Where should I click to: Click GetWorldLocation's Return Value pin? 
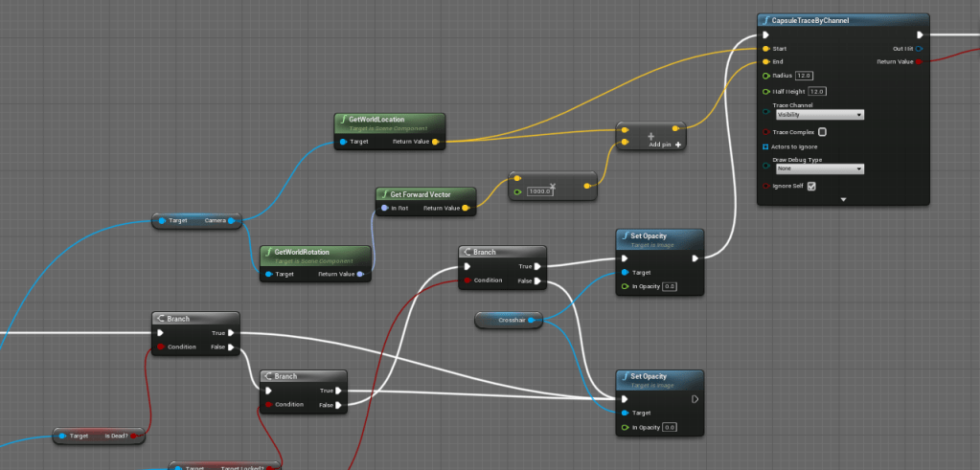pyautogui.click(x=436, y=142)
